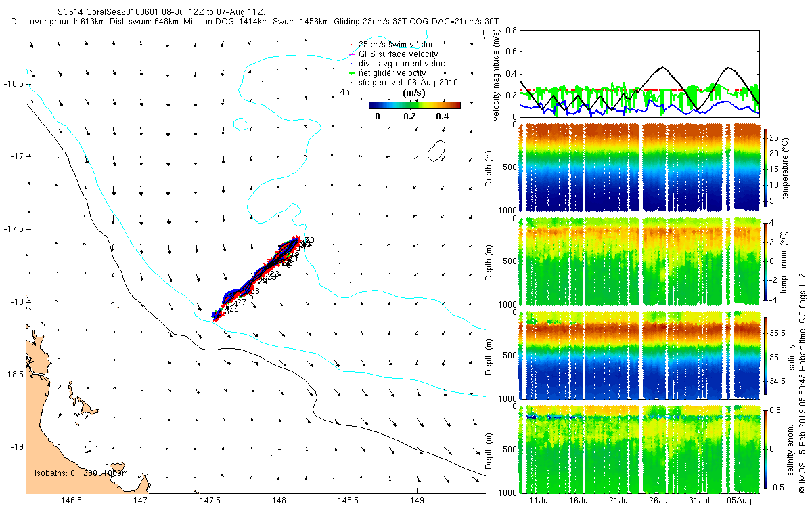Click 'sfc geo. vel. 06-Aug-2010' legend entry
Screen dimensions: 812x508
pyautogui.click(x=408, y=83)
